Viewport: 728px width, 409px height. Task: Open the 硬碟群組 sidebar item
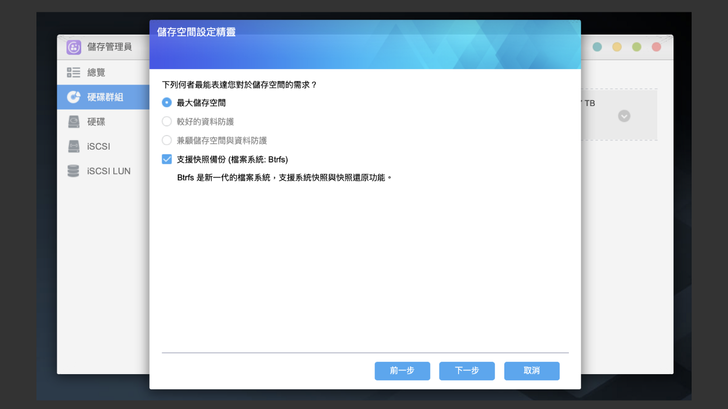[103, 97]
